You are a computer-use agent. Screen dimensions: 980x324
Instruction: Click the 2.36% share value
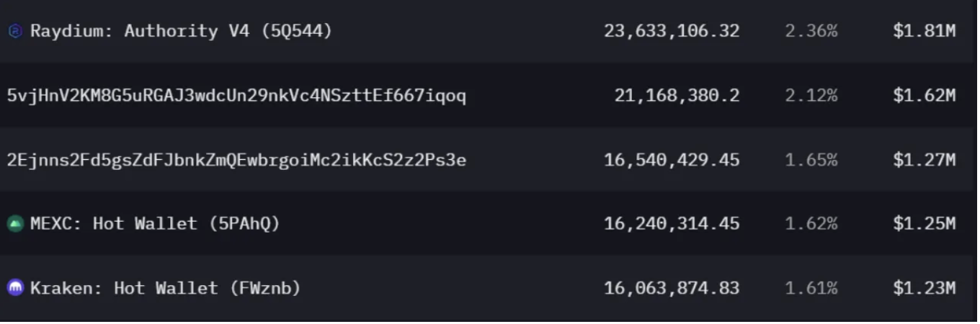pos(811,32)
